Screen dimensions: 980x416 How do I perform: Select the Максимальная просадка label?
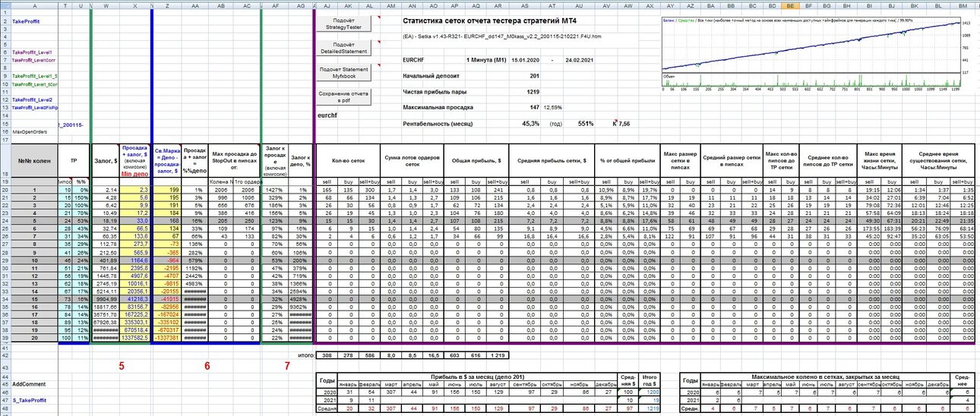pyautogui.click(x=438, y=107)
